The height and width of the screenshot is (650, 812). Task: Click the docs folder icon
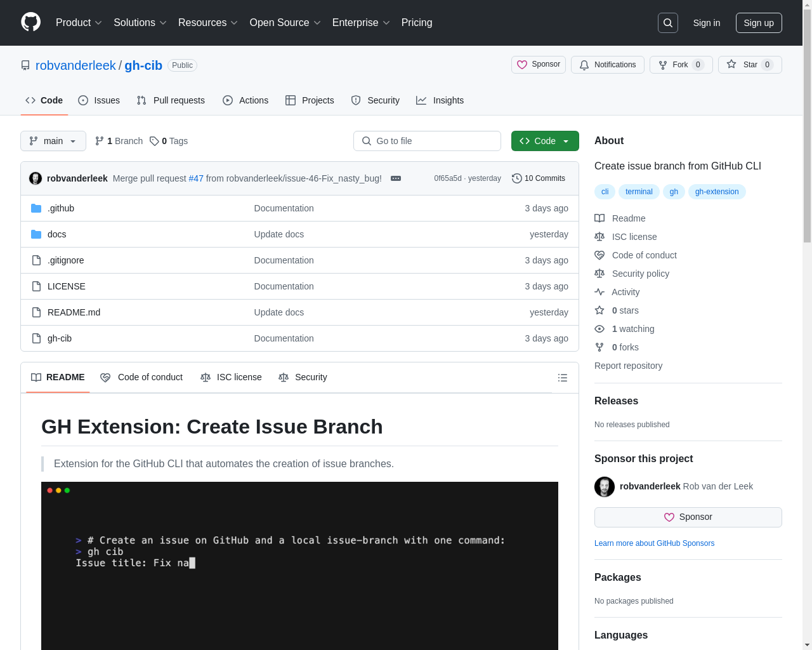tap(36, 234)
